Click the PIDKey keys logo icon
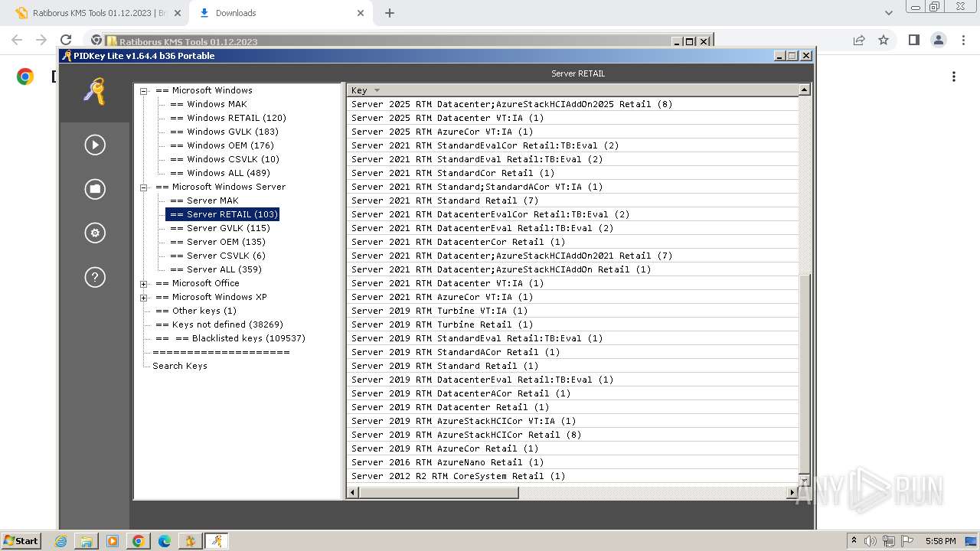The width and height of the screenshot is (980, 551). point(94,92)
